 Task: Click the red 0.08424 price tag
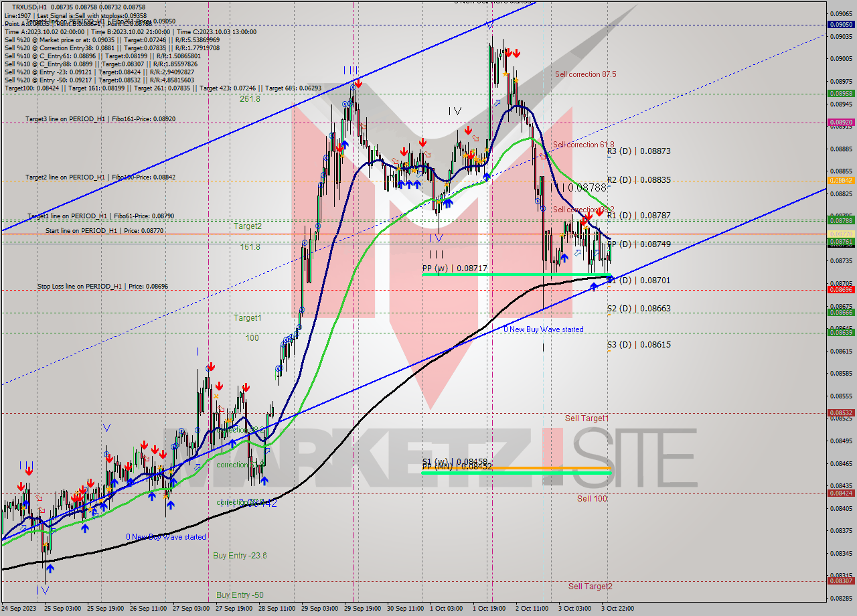pos(841,493)
